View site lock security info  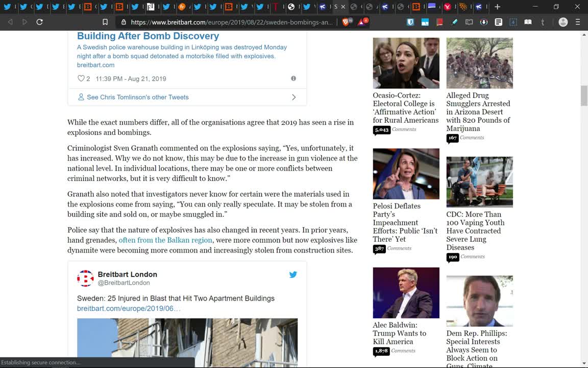click(124, 22)
